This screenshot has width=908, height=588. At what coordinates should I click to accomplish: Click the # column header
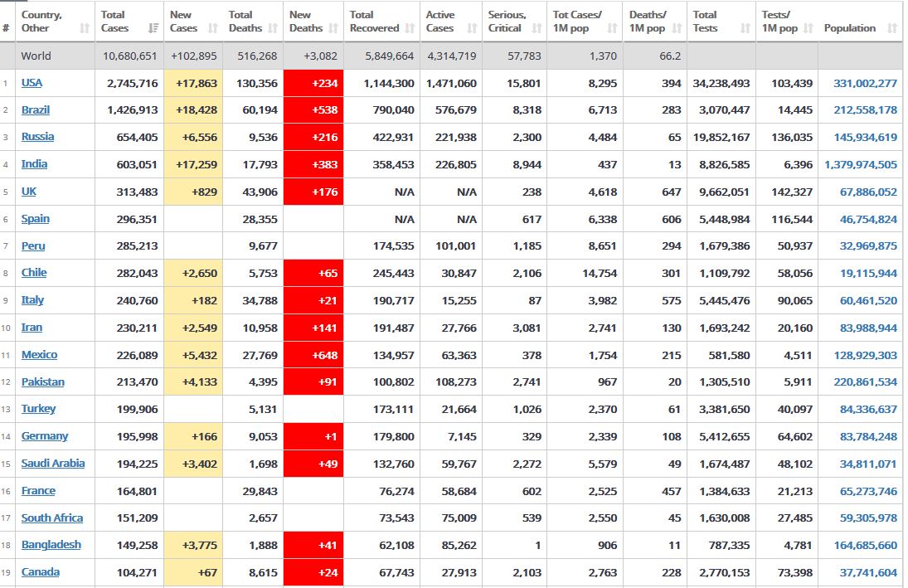[6, 28]
